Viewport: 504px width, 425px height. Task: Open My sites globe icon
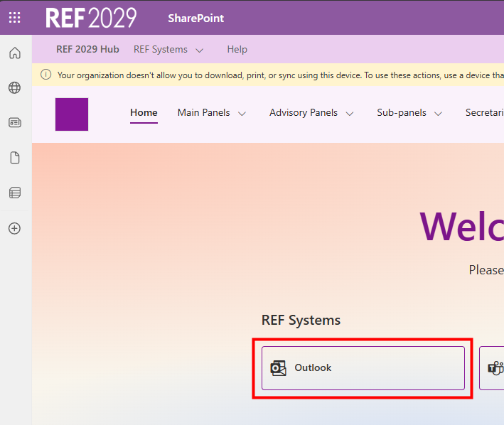[x=15, y=87]
